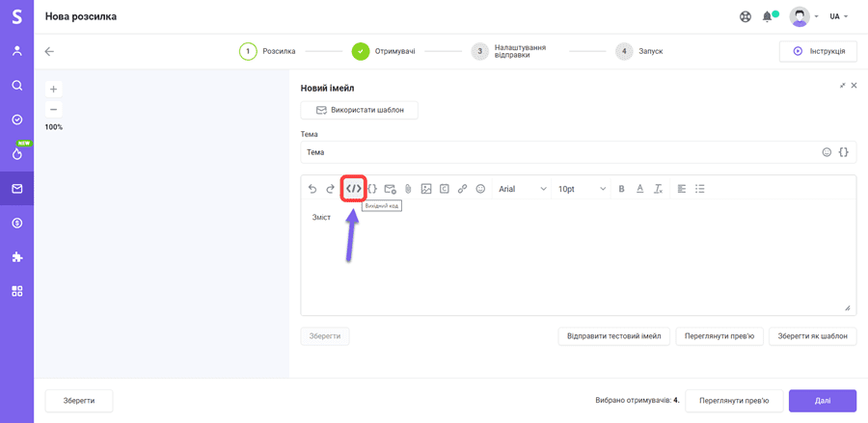The image size is (868, 423).
Task: Toggle the bulleted list formatting
Action: [700, 189]
